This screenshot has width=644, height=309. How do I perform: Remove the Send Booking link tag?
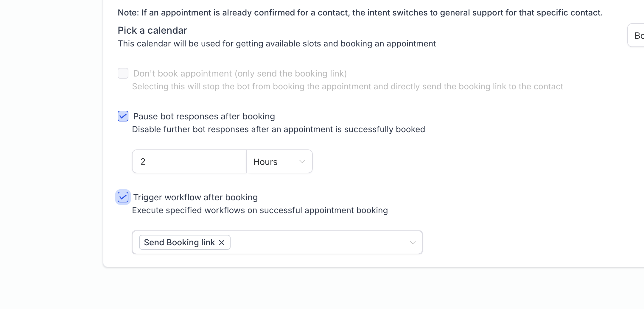222,243
